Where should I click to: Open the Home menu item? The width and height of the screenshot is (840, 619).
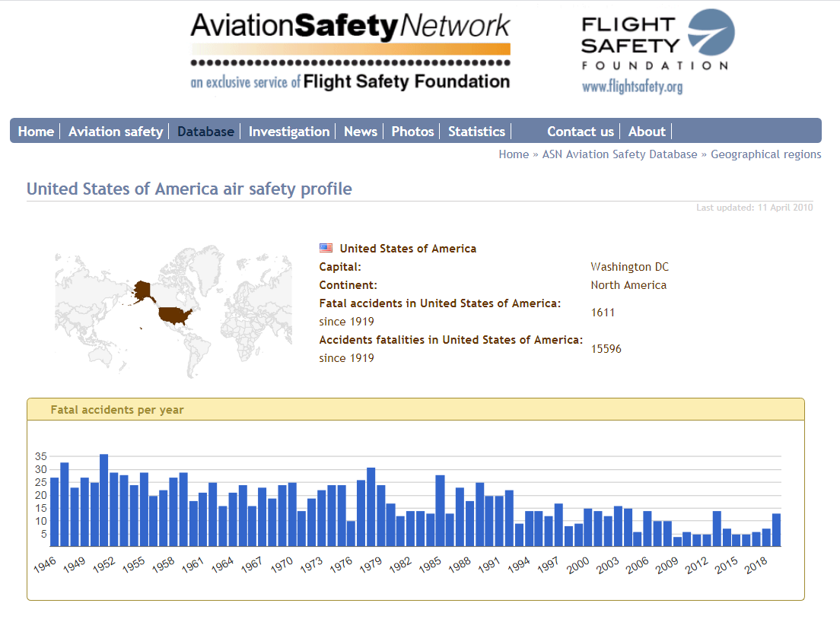click(x=36, y=132)
